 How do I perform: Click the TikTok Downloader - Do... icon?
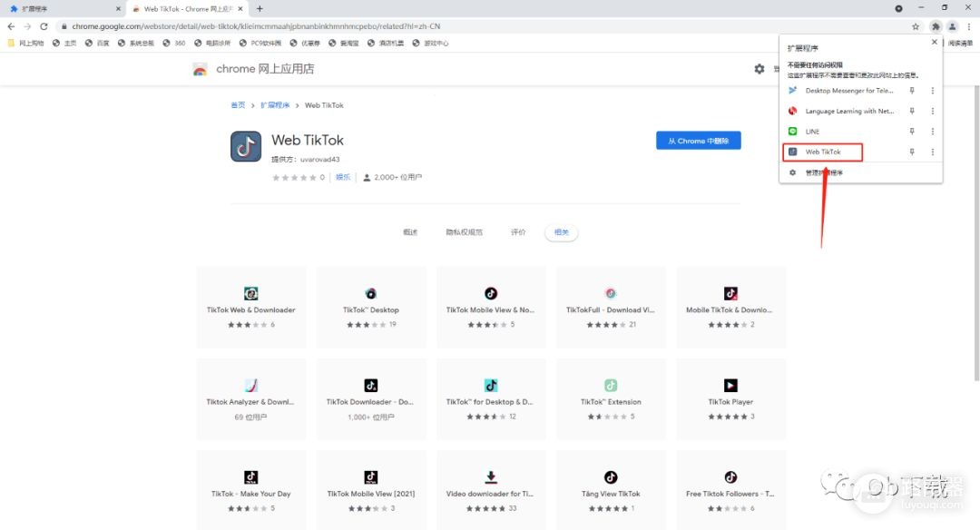click(x=370, y=385)
